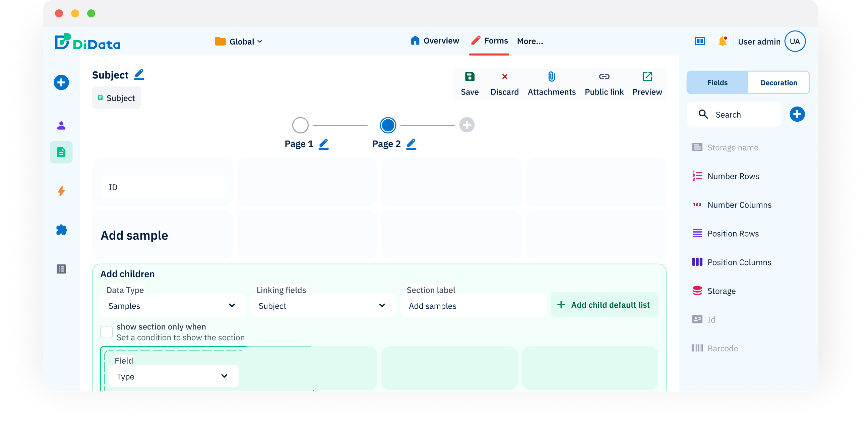868x427 pixels.
Task: Enable the 'show section only when' checkbox
Action: [106, 331]
